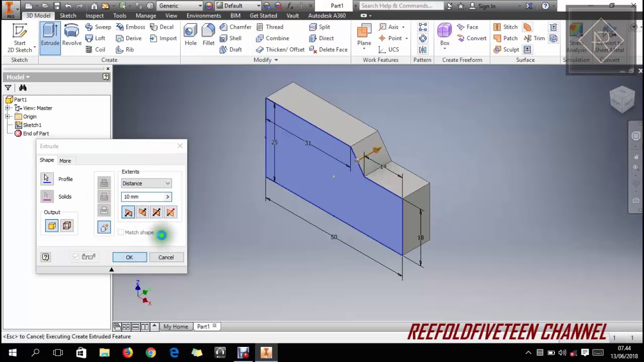Click the filter icon in Model browser
This screenshot has width=644, height=362.
pyautogui.click(x=8, y=87)
